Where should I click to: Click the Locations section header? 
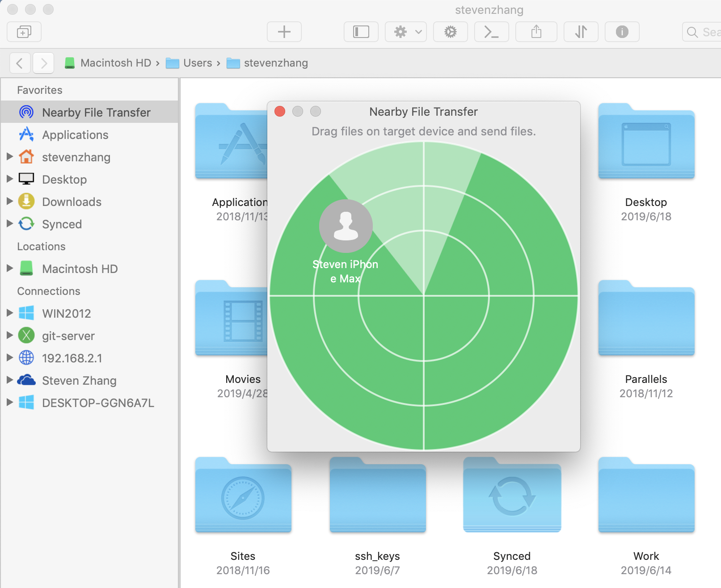click(41, 246)
